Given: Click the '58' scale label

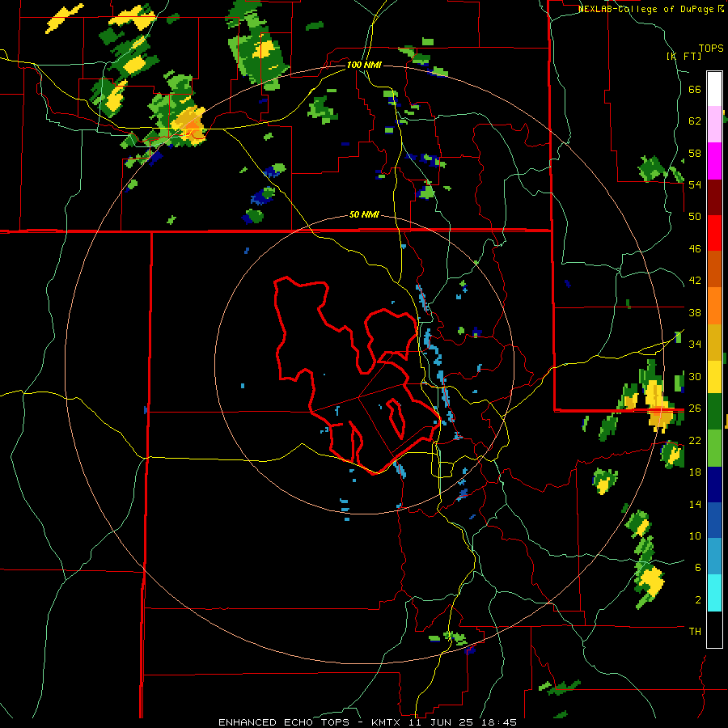Looking at the screenshot, I should click(x=695, y=153).
